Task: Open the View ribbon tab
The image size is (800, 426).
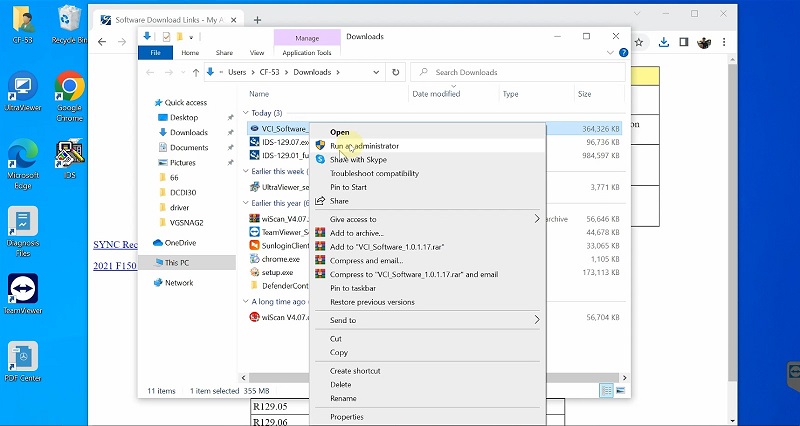Action: pyautogui.click(x=256, y=52)
